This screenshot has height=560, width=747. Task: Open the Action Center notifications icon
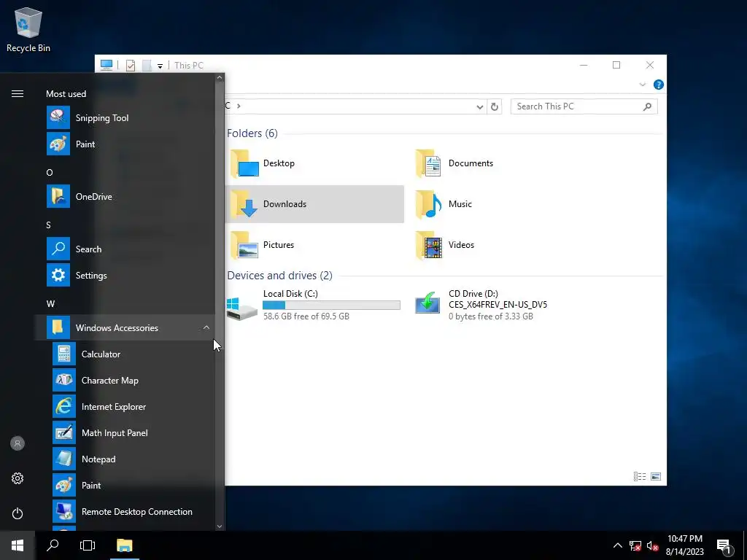pos(724,545)
